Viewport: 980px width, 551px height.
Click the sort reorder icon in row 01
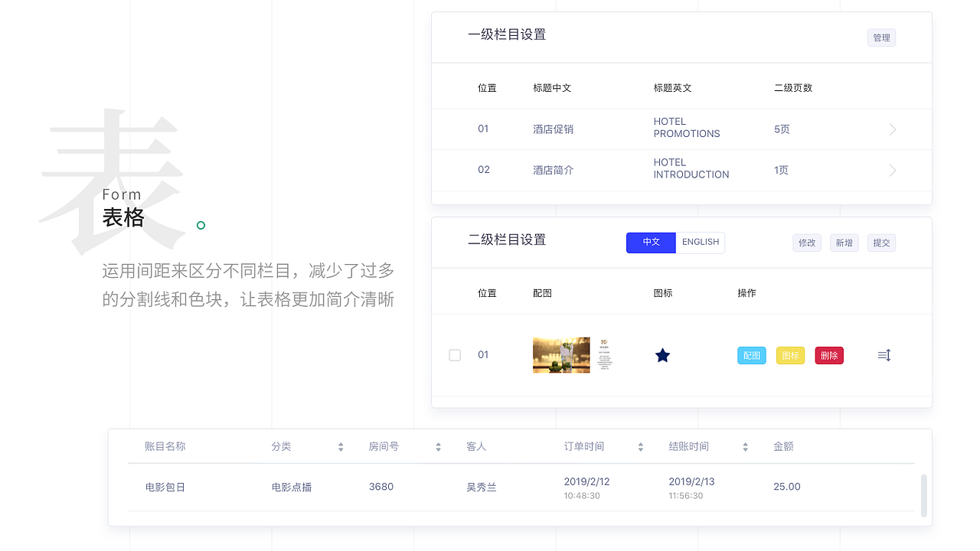(884, 355)
